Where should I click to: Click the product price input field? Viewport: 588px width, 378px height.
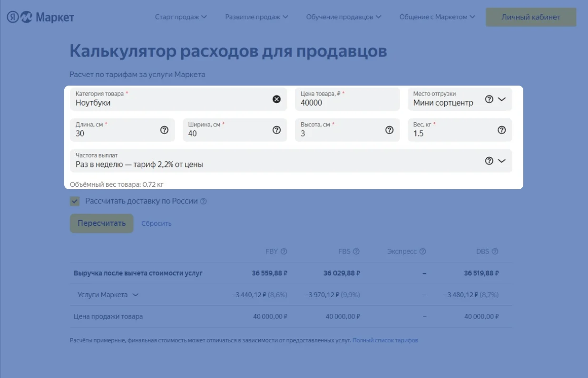(x=347, y=102)
